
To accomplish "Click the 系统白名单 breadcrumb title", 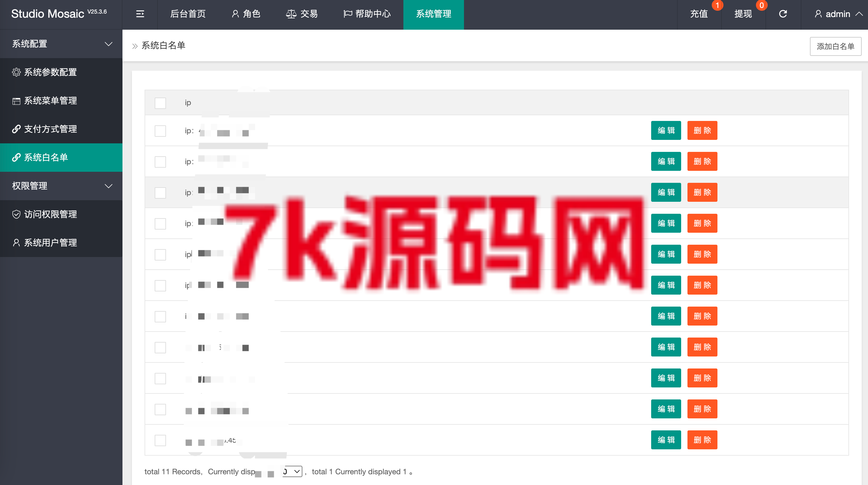I will [163, 45].
